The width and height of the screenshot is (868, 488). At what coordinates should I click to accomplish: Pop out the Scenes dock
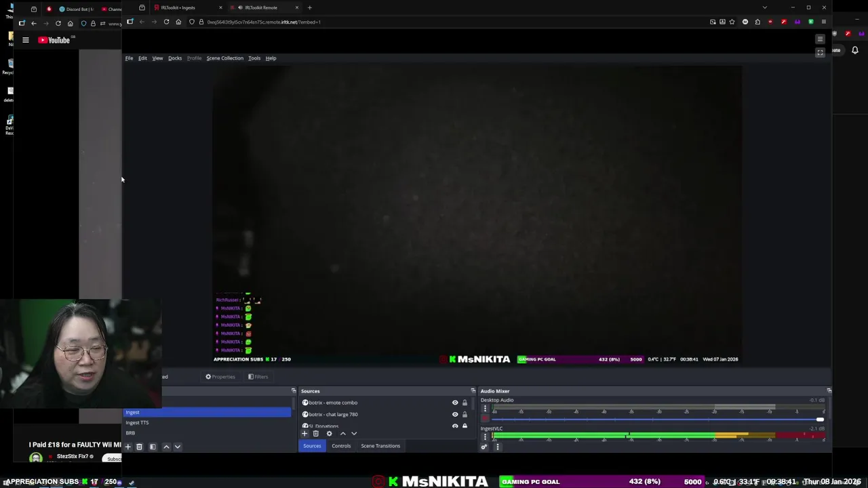[294, 391]
